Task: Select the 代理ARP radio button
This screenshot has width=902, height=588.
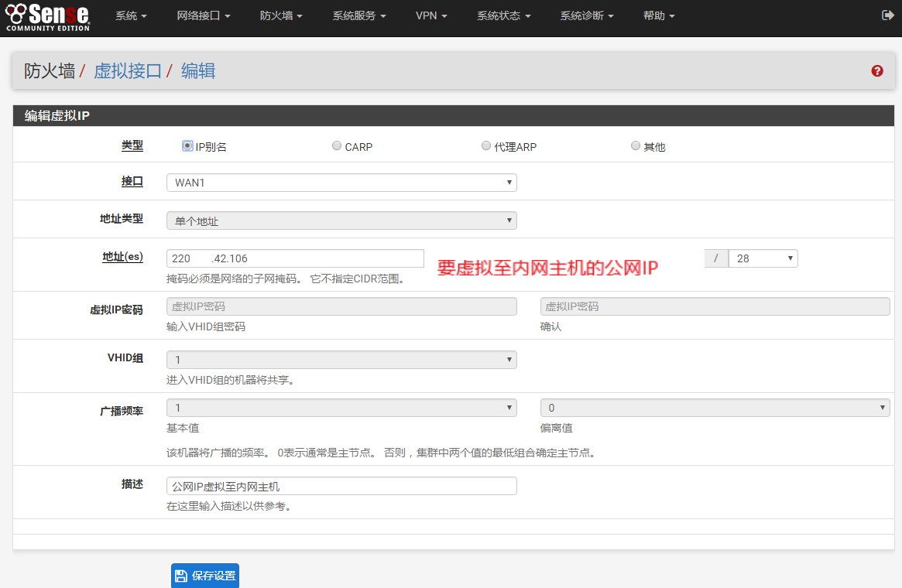Action: [x=486, y=145]
